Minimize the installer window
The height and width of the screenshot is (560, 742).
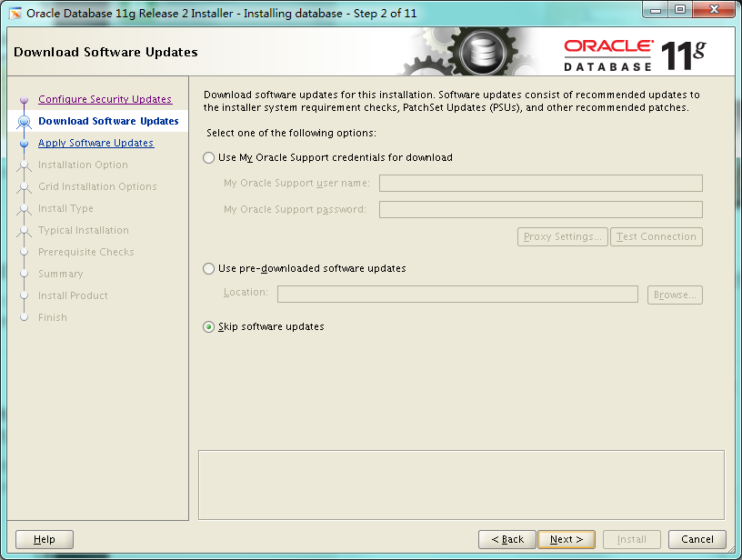(x=656, y=9)
